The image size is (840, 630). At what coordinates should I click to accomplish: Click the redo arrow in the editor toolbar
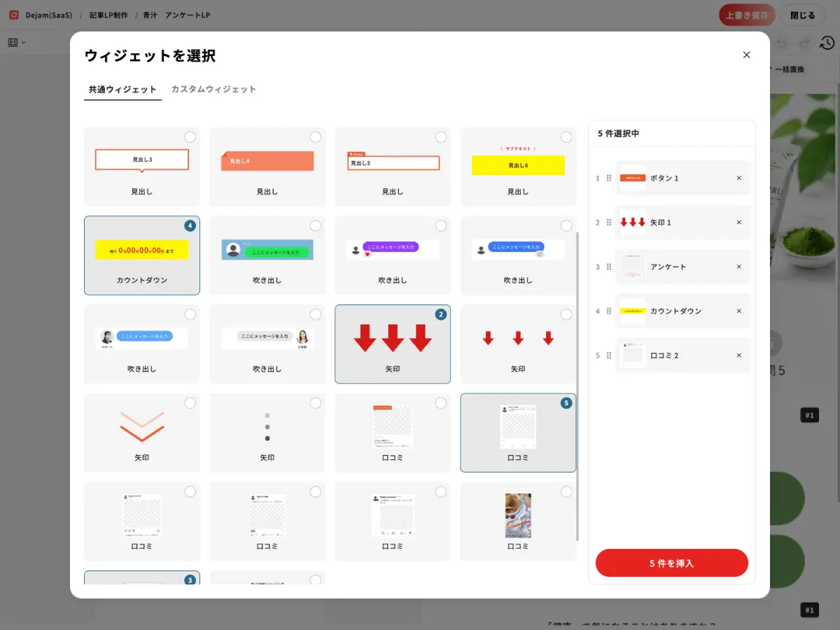pyautogui.click(x=805, y=43)
